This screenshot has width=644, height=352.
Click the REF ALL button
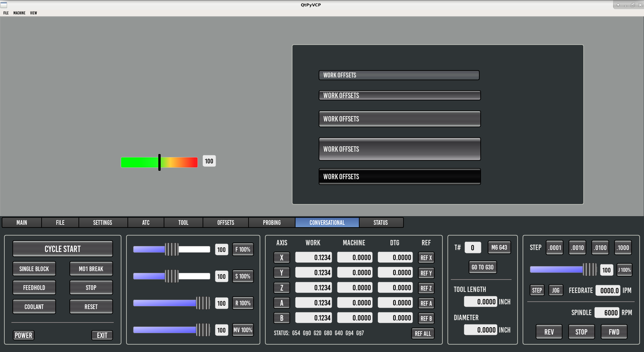[423, 334]
